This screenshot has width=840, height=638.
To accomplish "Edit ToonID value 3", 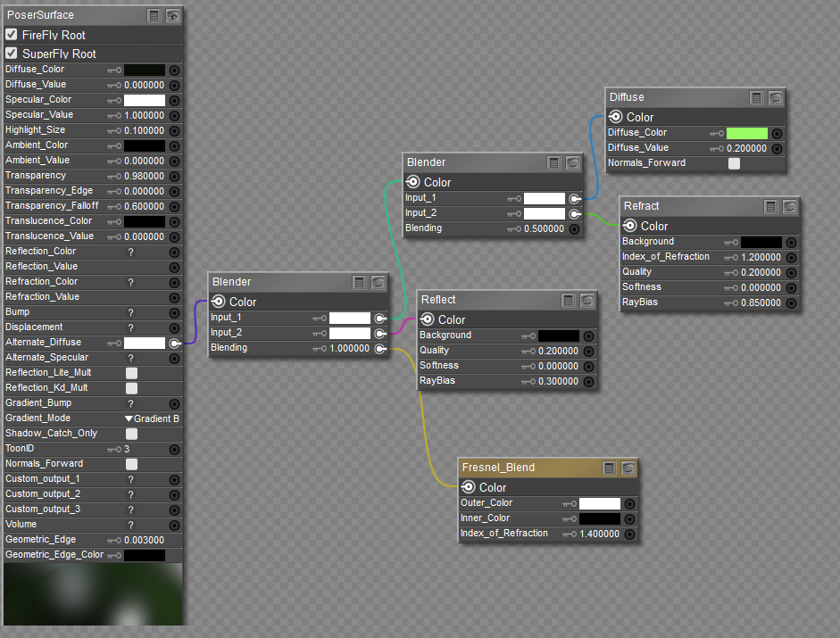I will (127, 449).
